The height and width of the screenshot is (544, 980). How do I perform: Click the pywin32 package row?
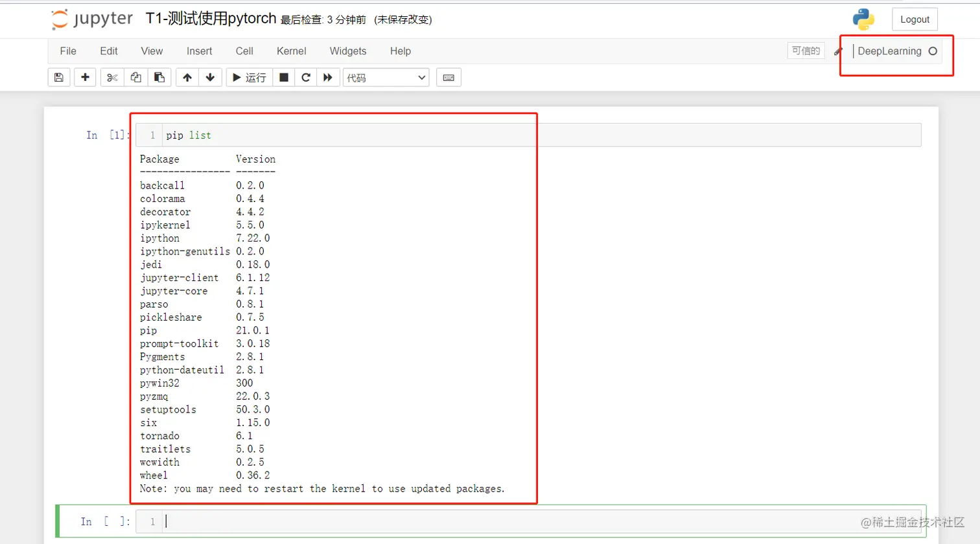[196, 383]
